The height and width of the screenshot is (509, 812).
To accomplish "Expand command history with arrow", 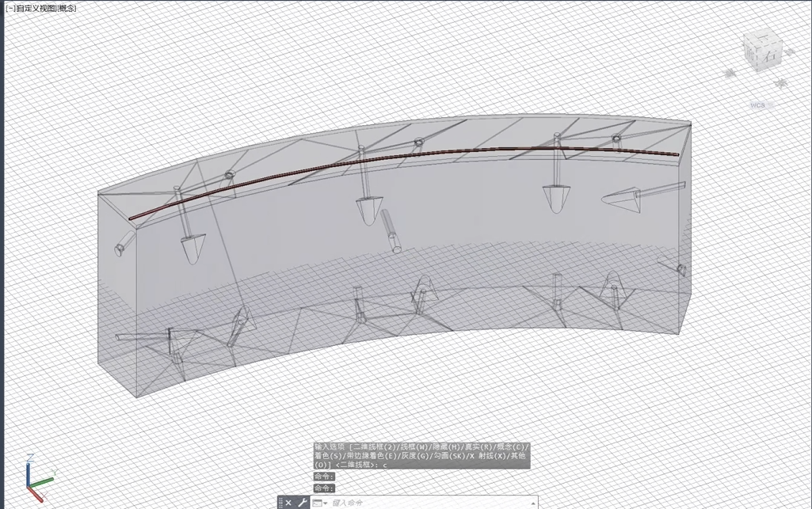I will coord(533,503).
